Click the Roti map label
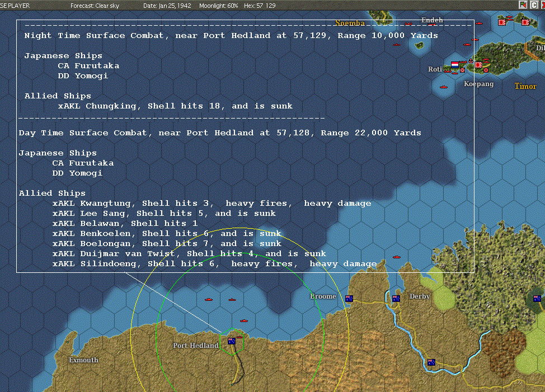Screen dimensions: 545x392 coord(435,69)
